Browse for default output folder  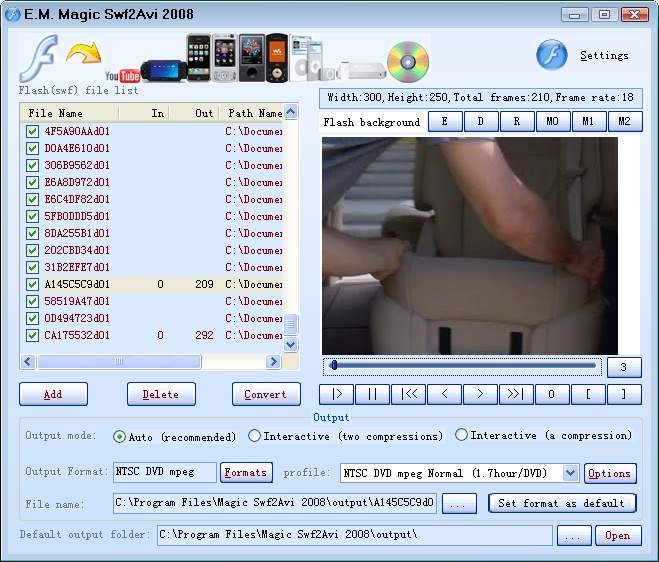(574, 536)
